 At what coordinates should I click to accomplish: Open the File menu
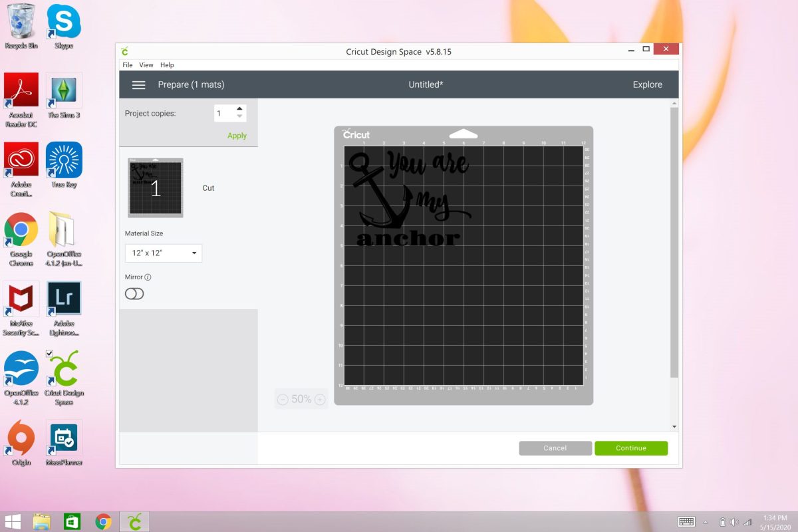pyautogui.click(x=127, y=65)
